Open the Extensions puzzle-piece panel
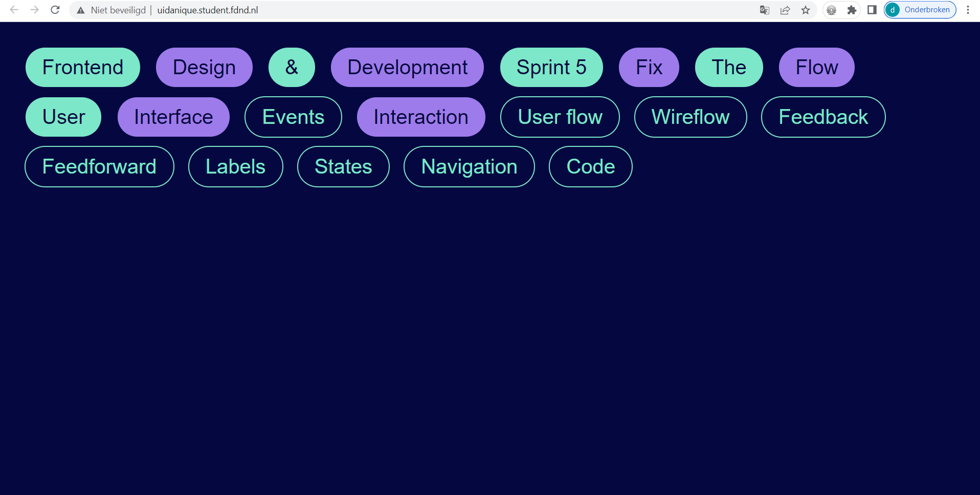 pos(852,10)
